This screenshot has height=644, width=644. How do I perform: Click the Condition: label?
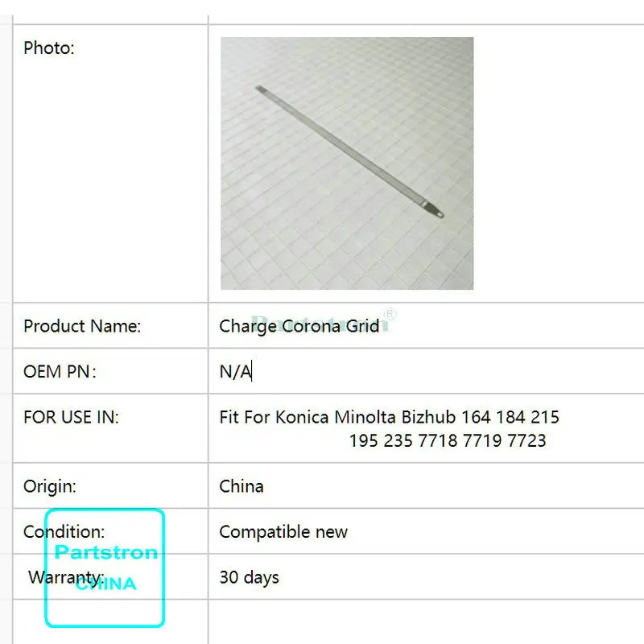pos(64,532)
